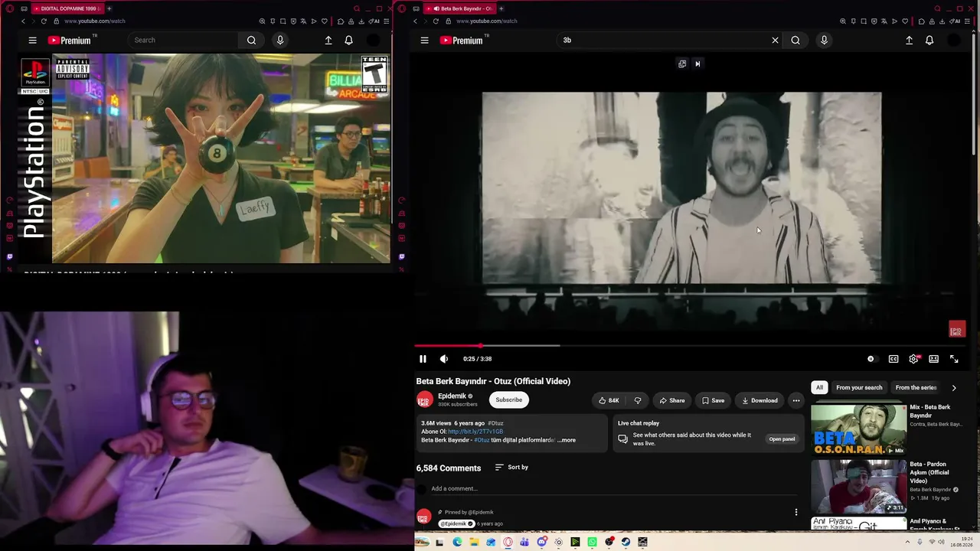This screenshot has height=551, width=980.
Task: Open more actions menu beside Download
Action: (x=796, y=400)
